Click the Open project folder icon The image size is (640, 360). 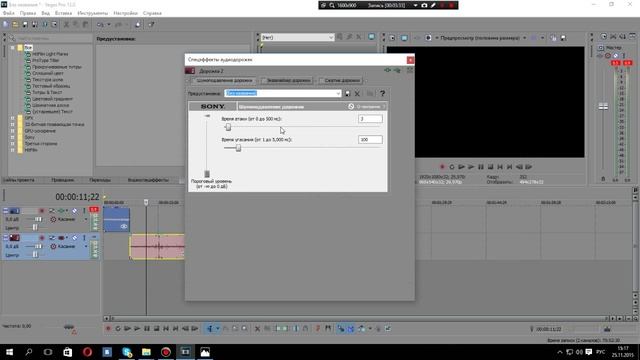tap(15, 24)
